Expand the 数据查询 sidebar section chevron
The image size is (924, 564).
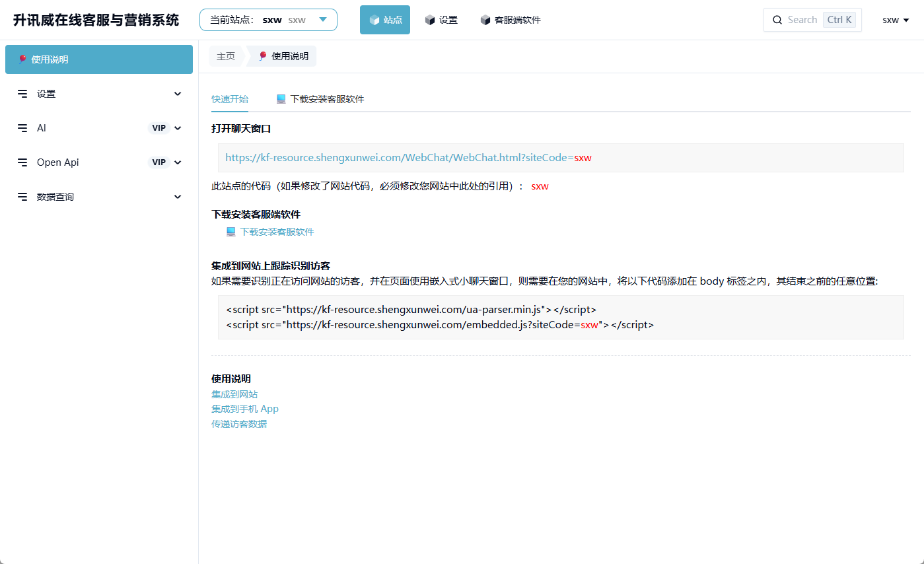pyautogui.click(x=178, y=197)
